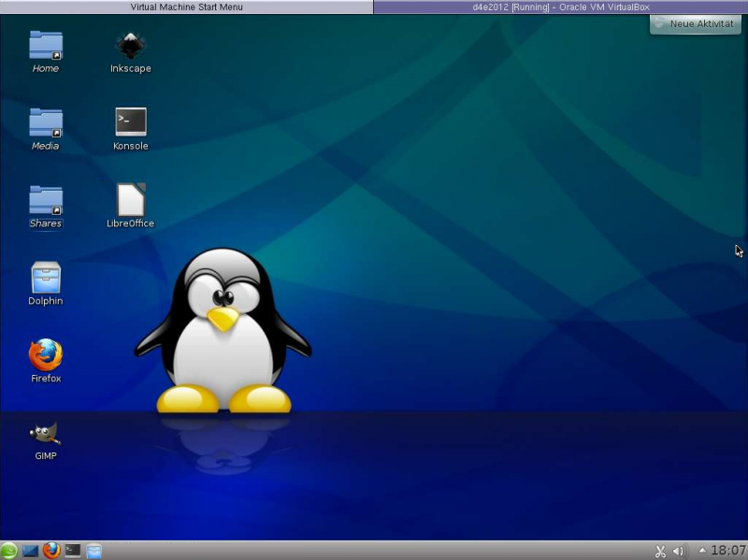Open the Klipper clipboard scissors icon
Image resolution: width=748 pixels, height=560 pixels.
pyautogui.click(x=660, y=552)
